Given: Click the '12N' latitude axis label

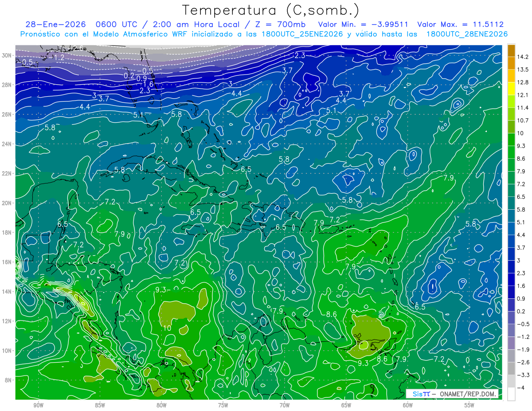Looking at the screenshot, I should point(8,321).
